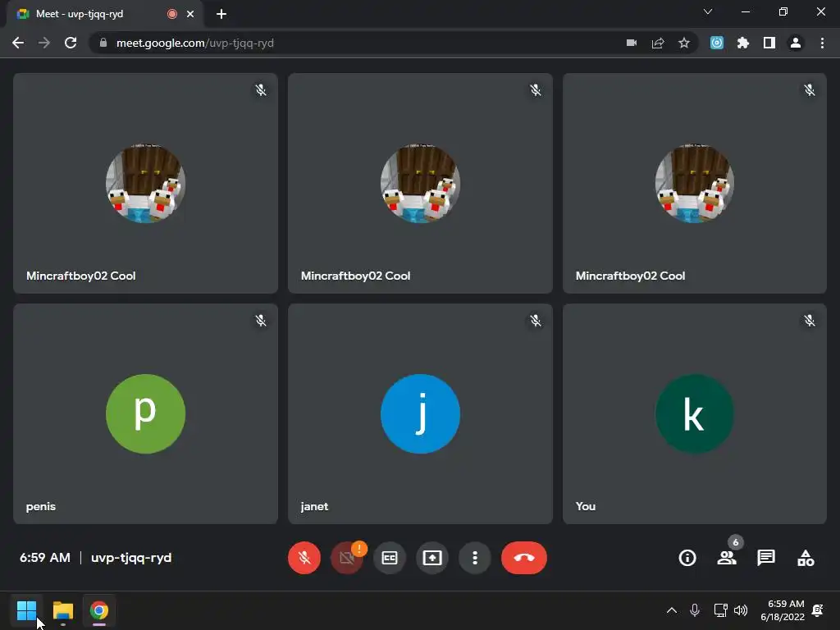This screenshot has width=840, height=630.
Task: Click the janet participant tile
Action: [x=420, y=413]
